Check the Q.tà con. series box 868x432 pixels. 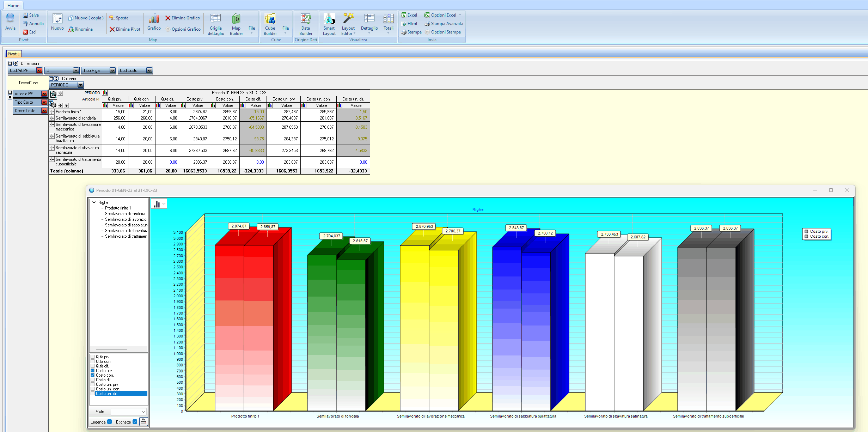tap(93, 361)
